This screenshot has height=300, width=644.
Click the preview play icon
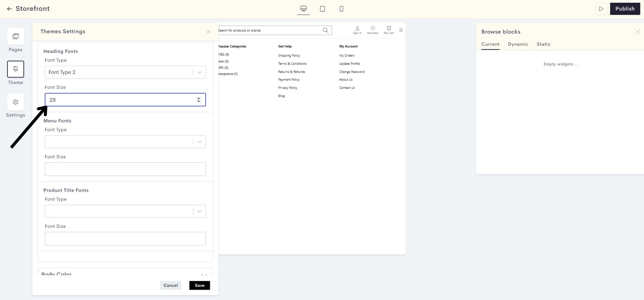point(601,9)
